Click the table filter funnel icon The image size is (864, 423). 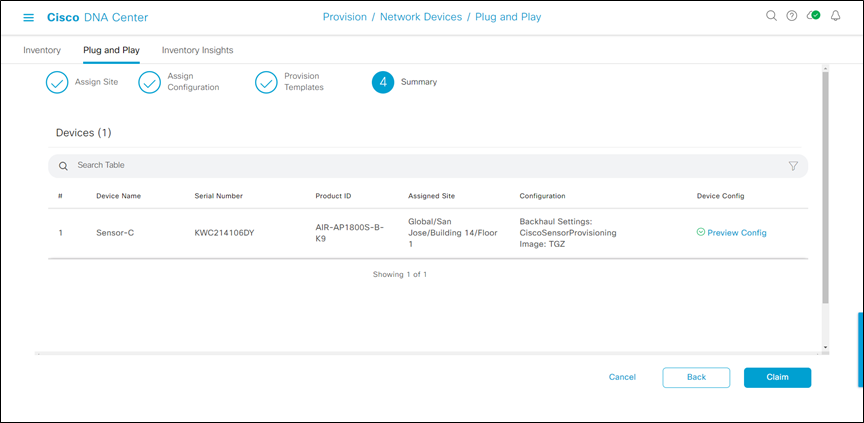pos(793,166)
